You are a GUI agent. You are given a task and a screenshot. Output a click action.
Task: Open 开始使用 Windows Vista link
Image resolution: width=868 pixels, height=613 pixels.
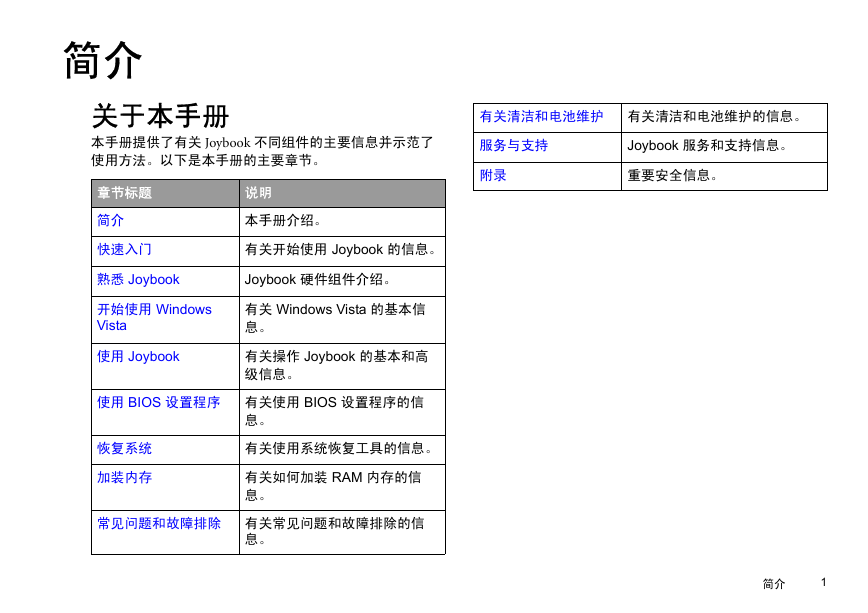[154, 317]
